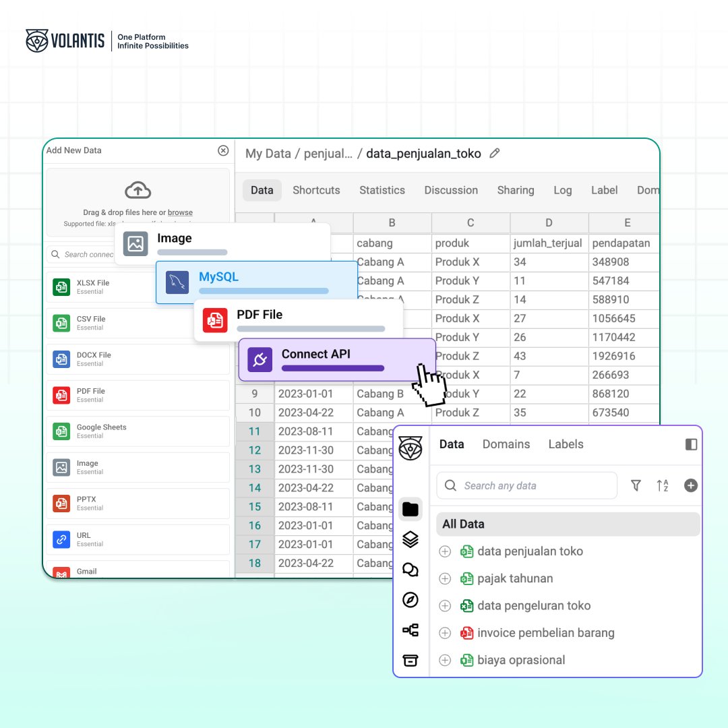Open the Labels tab in floating panel
This screenshot has height=728, width=728.
tap(566, 444)
